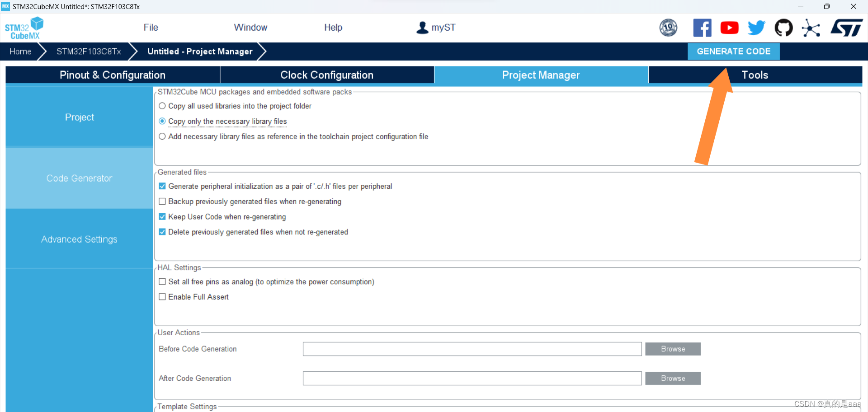Click the 'Generated files' group label

coord(182,172)
